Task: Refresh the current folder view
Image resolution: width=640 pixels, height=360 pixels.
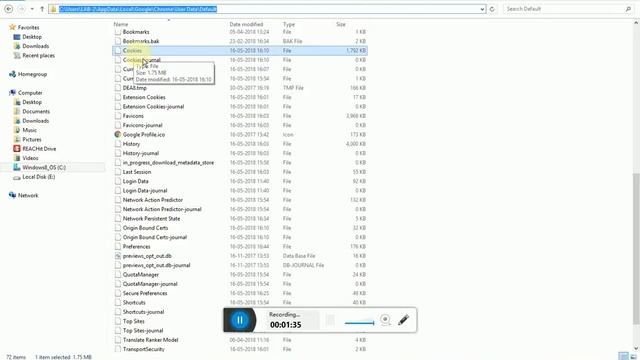Action: coord(492,9)
